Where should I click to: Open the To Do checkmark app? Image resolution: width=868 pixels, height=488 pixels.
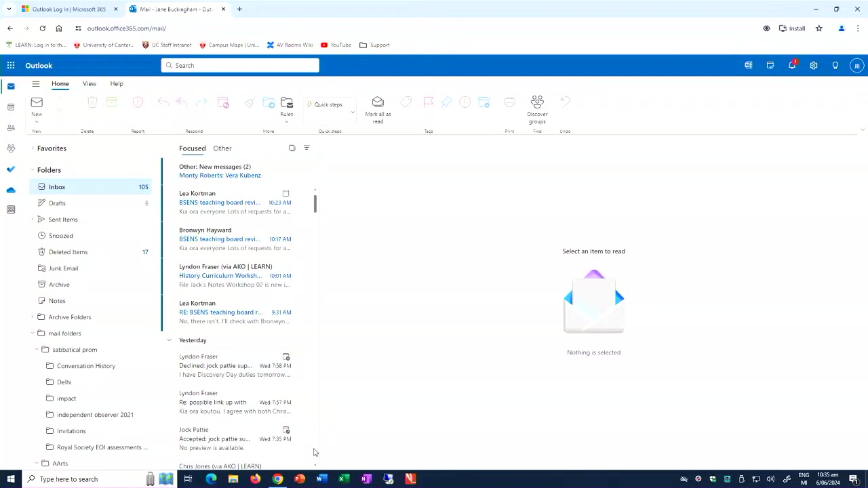tap(11, 169)
